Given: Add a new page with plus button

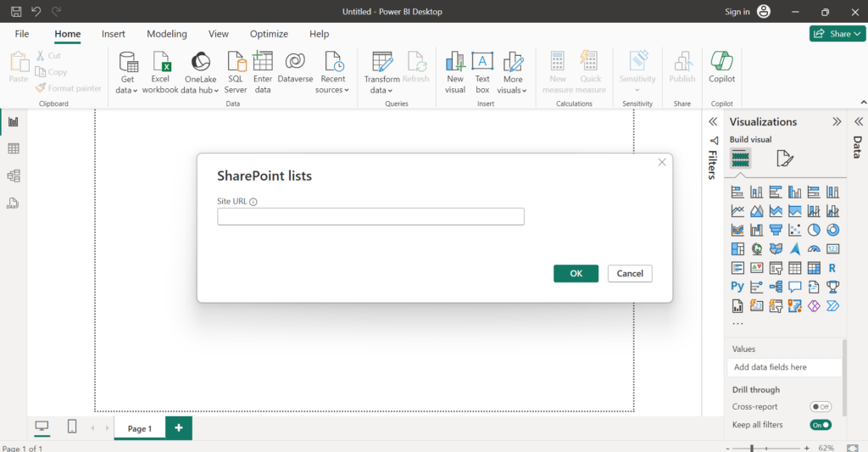Looking at the screenshot, I should pos(178,428).
